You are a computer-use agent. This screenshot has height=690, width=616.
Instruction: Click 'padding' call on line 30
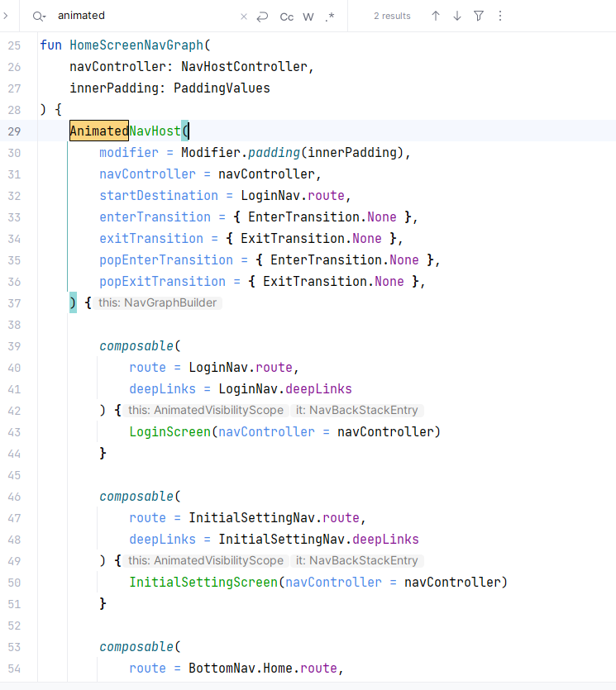[274, 152]
